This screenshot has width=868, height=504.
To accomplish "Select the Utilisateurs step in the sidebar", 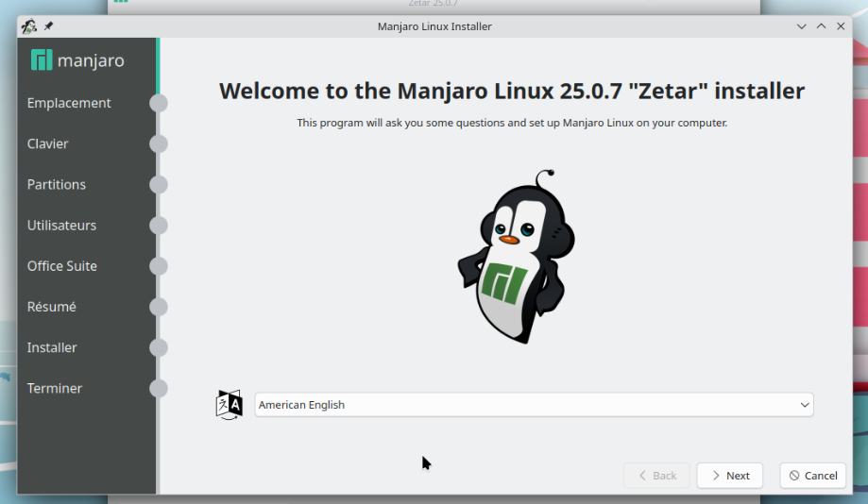I will (x=61, y=226).
